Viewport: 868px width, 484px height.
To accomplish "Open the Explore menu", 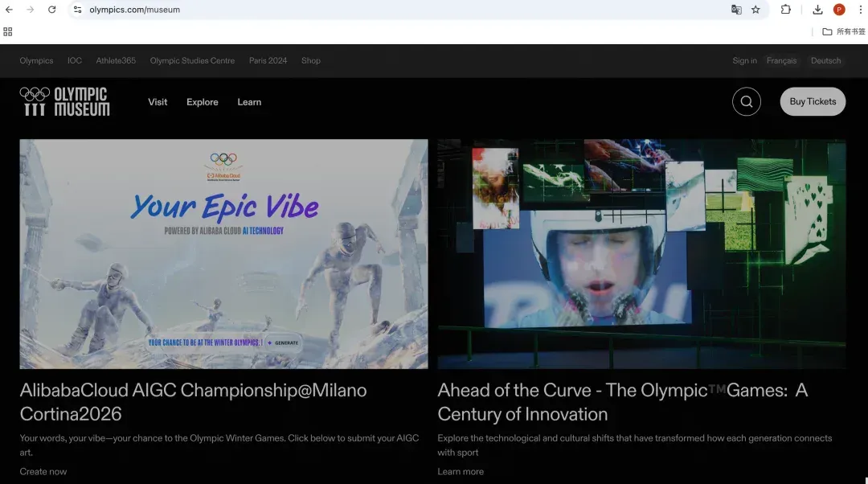I will click(202, 102).
